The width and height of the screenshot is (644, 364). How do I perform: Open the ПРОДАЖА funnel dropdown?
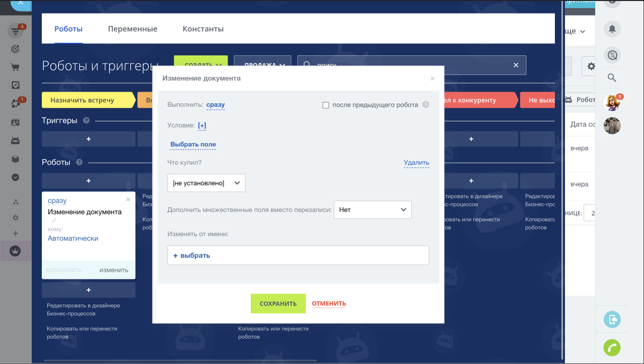(262, 65)
